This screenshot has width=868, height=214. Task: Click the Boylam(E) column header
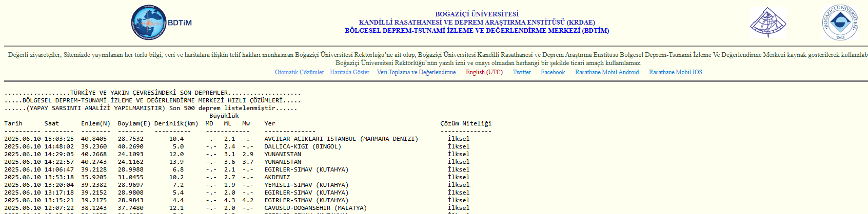(x=134, y=123)
